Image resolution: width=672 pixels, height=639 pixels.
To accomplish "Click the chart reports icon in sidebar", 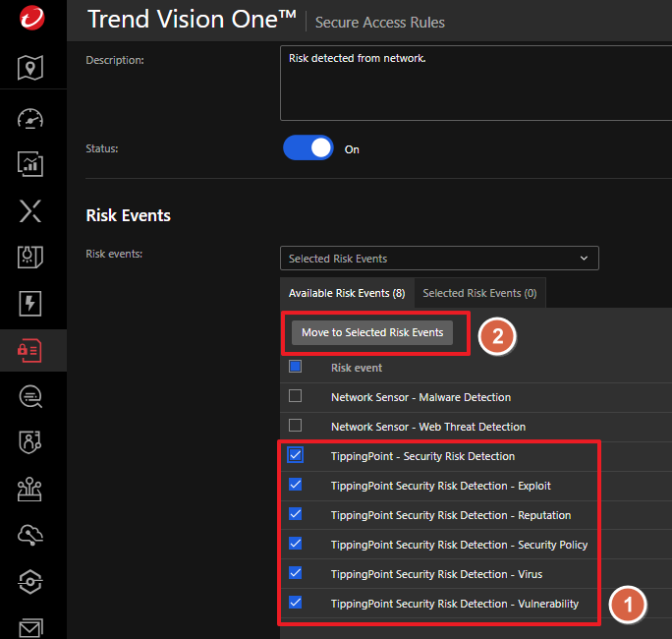I will [x=31, y=164].
